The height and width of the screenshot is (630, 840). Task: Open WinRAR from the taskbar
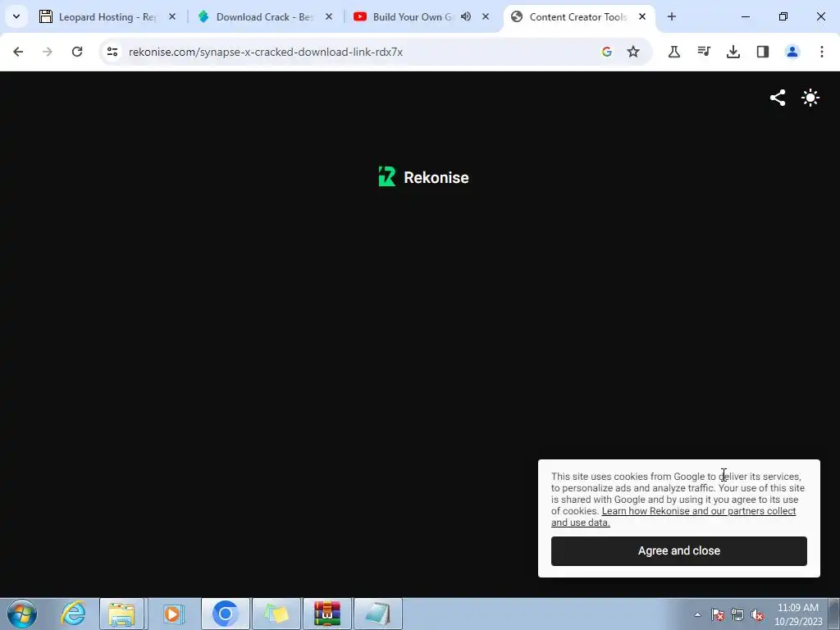click(x=327, y=614)
